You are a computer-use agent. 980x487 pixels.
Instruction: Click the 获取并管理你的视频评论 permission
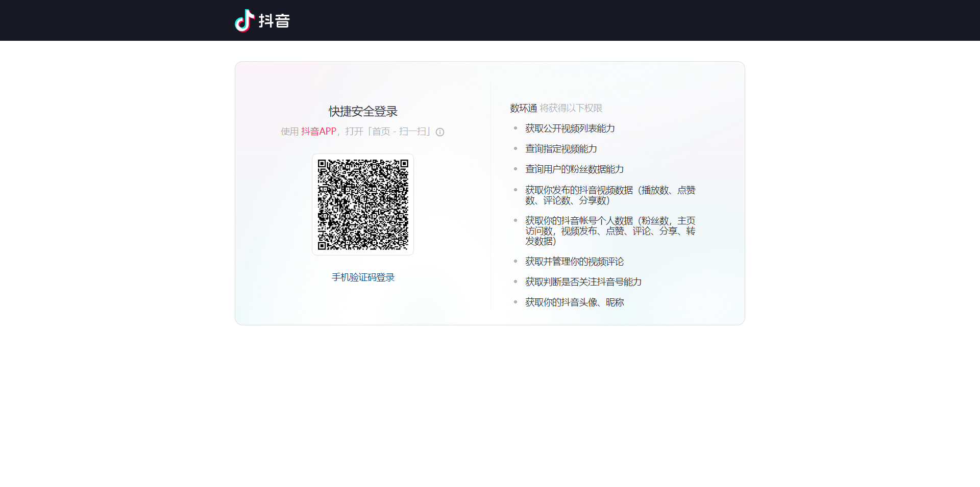click(x=574, y=262)
